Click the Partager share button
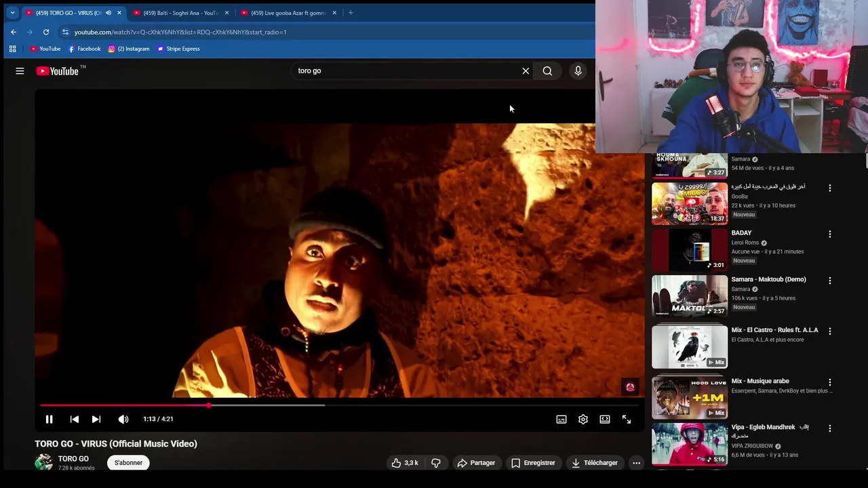Screen dimensions: 868x488 [x=476, y=463]
